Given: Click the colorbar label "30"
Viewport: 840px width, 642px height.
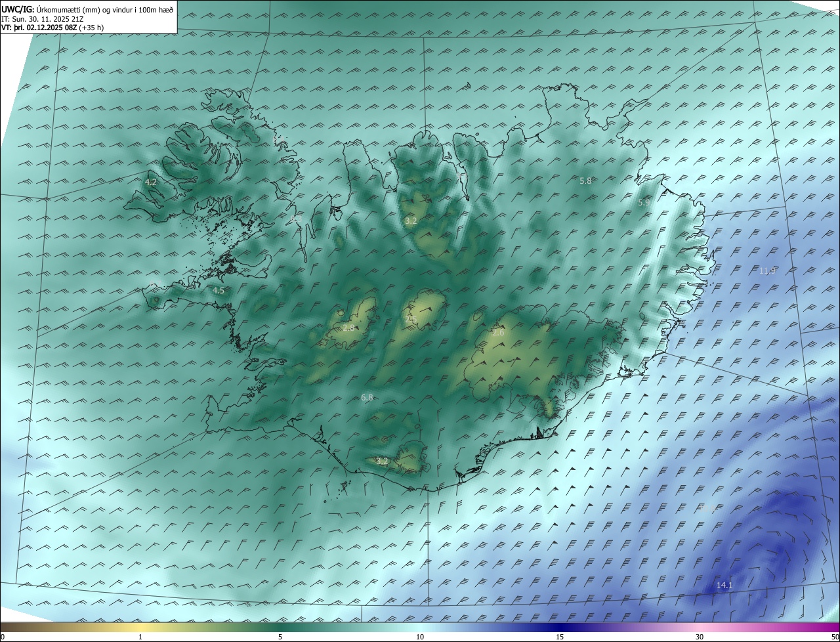Looking at the screenshot, I should point(700,637).
